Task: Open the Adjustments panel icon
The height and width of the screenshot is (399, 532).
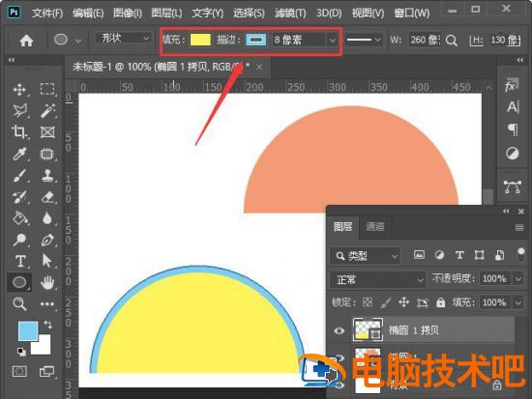Action: click(x=513, y=154)
